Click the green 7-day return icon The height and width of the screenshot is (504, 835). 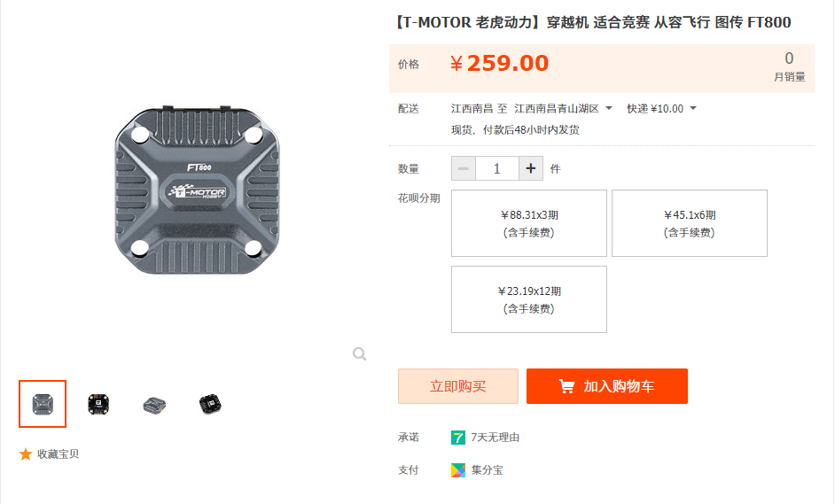458,438
